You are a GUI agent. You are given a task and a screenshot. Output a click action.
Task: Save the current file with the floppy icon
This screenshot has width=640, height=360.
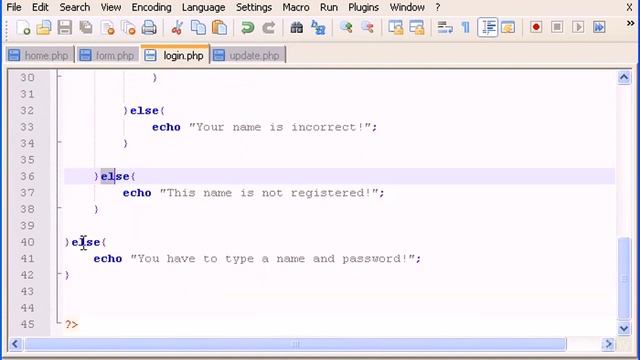click(x=64, y=28)
